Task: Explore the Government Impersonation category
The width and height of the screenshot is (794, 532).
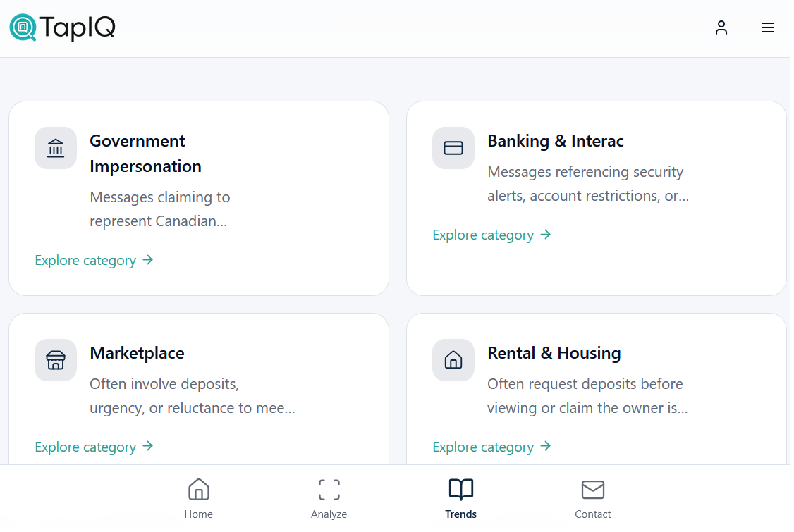Action: pos(85,260)
